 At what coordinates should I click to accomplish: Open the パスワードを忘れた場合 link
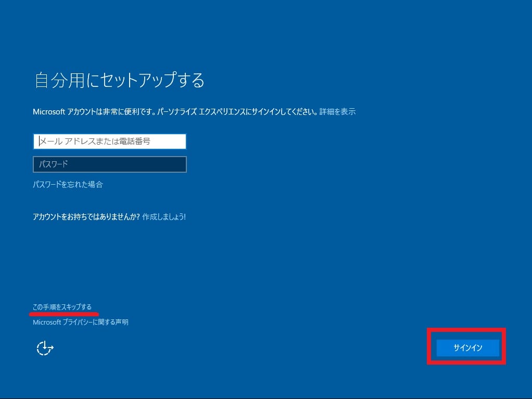coord(68,185)
